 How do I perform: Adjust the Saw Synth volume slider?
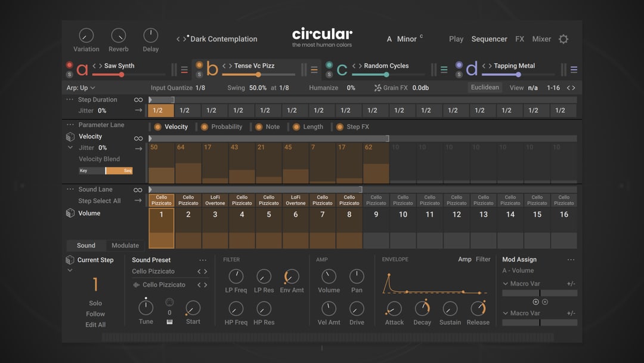[x=122, y=75]
